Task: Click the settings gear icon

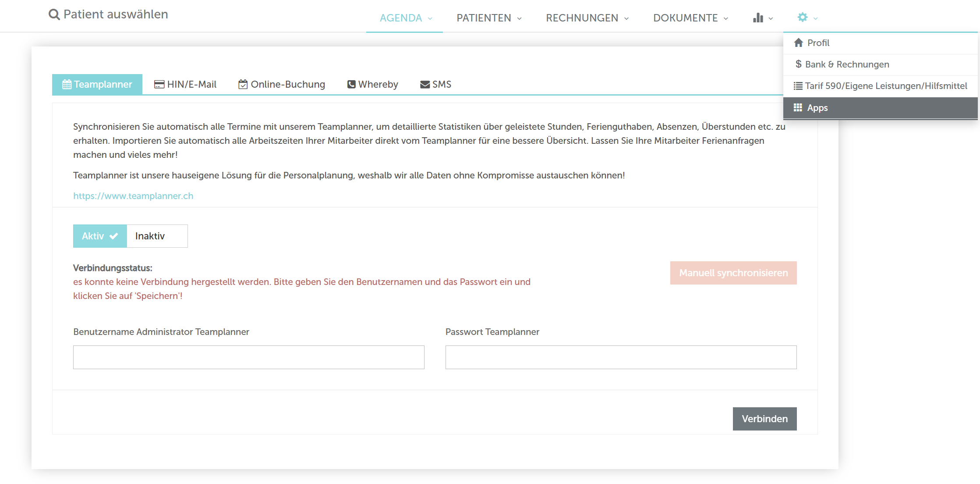Action: [x=802, y=17]
